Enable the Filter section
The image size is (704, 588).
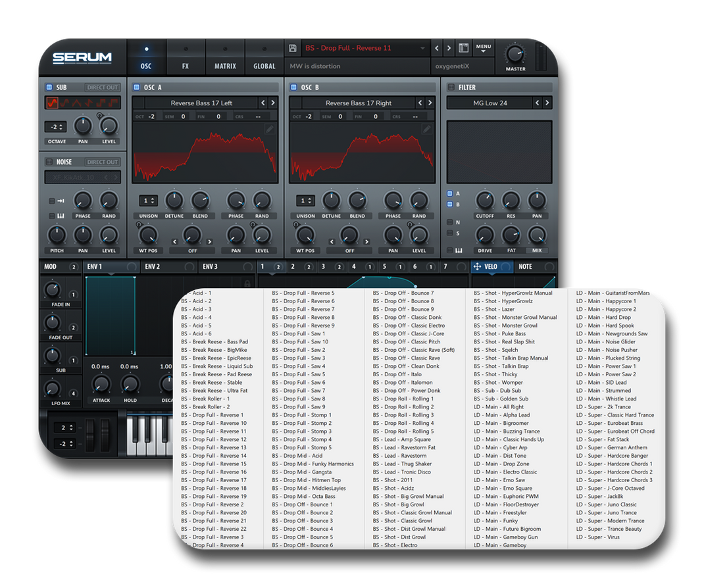point(451,87)
